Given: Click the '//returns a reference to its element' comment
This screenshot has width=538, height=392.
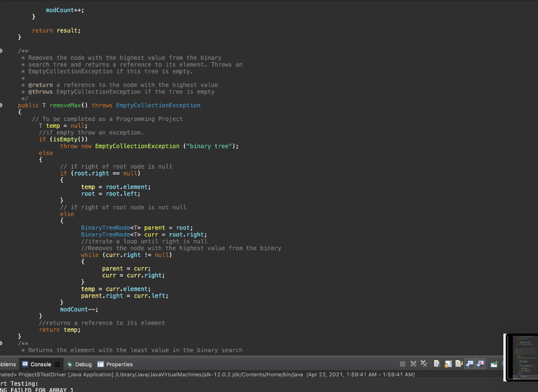Looking at the screenshot, I should [102, 323].
